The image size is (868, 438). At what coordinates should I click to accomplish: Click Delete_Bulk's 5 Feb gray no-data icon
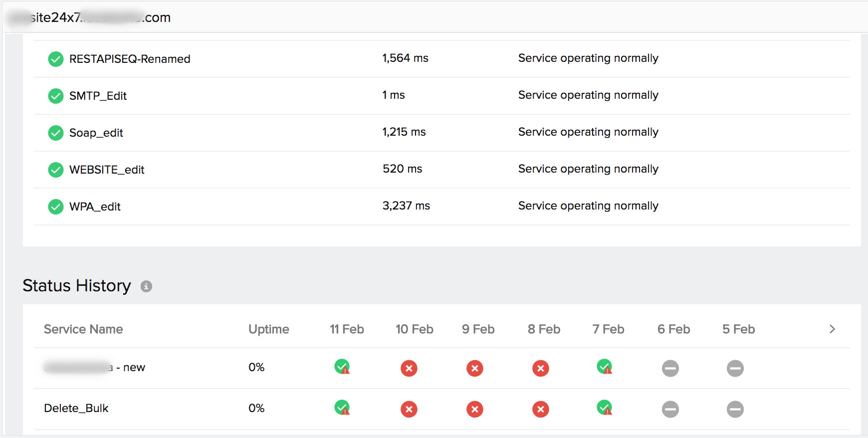point(735,410)
